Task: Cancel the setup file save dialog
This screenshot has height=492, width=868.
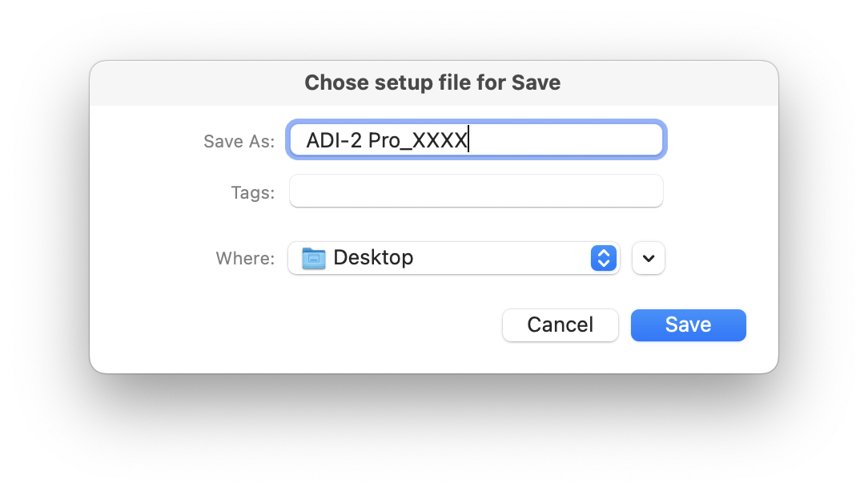Action: [561, 325]
